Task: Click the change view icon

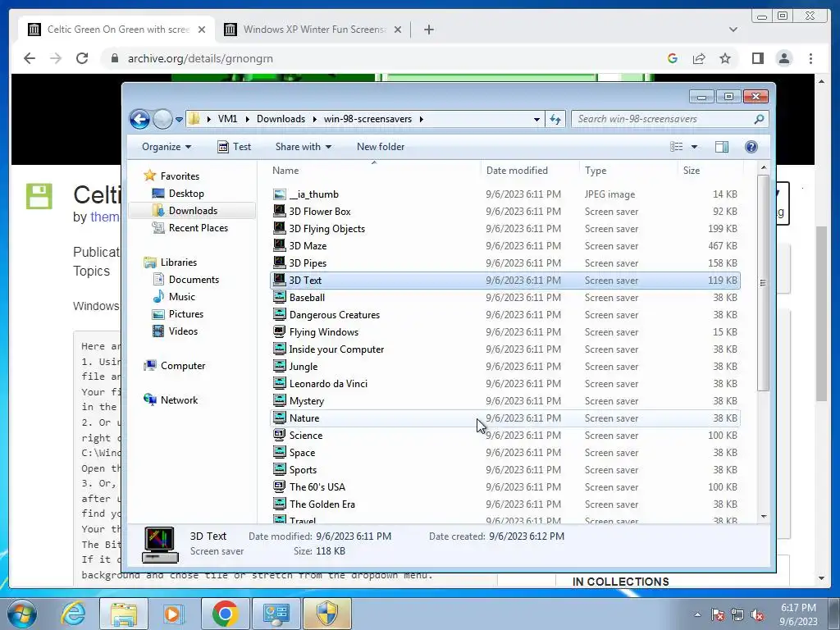Action: (677, 147)
